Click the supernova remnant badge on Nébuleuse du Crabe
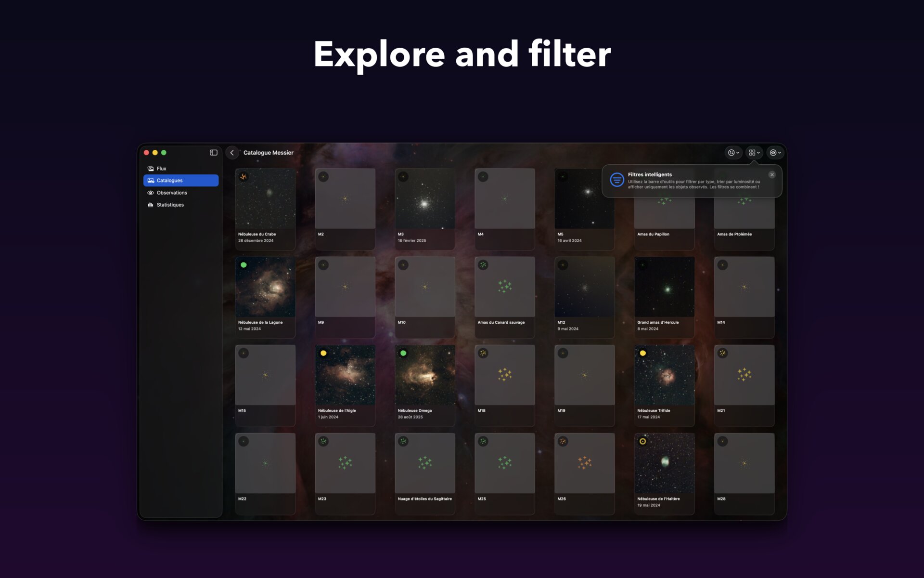924x578 pixels. (x=244, y=177)
